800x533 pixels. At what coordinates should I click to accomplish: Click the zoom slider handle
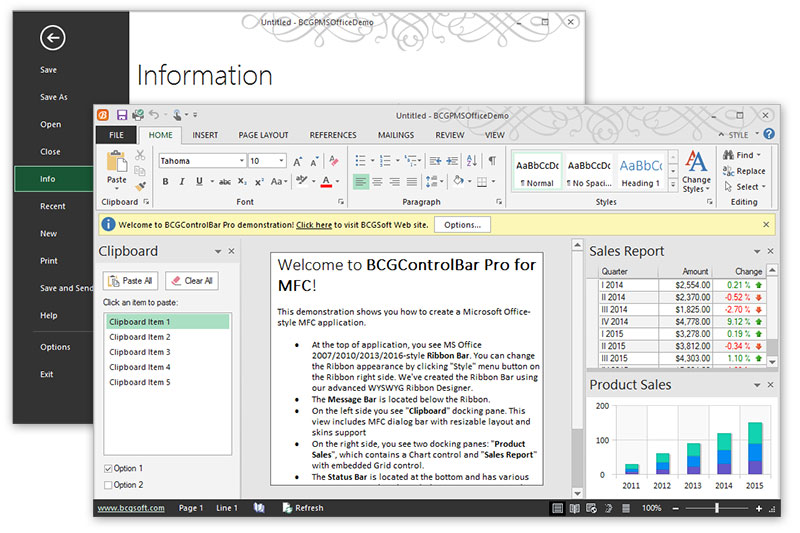click(x=717, y=508)
